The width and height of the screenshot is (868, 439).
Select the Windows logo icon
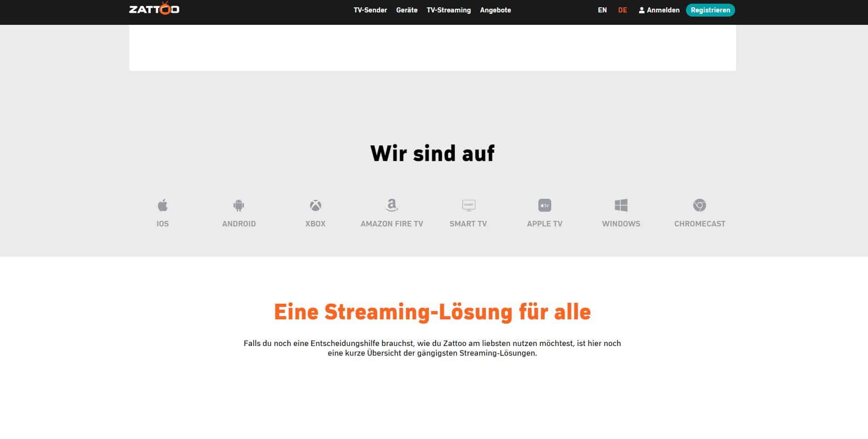tap(621, 205)
